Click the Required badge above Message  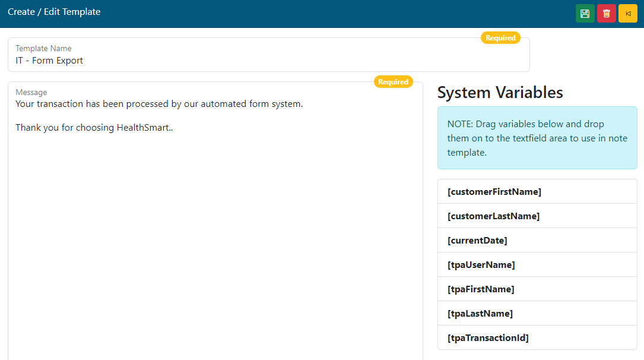[x=393, y=82]
